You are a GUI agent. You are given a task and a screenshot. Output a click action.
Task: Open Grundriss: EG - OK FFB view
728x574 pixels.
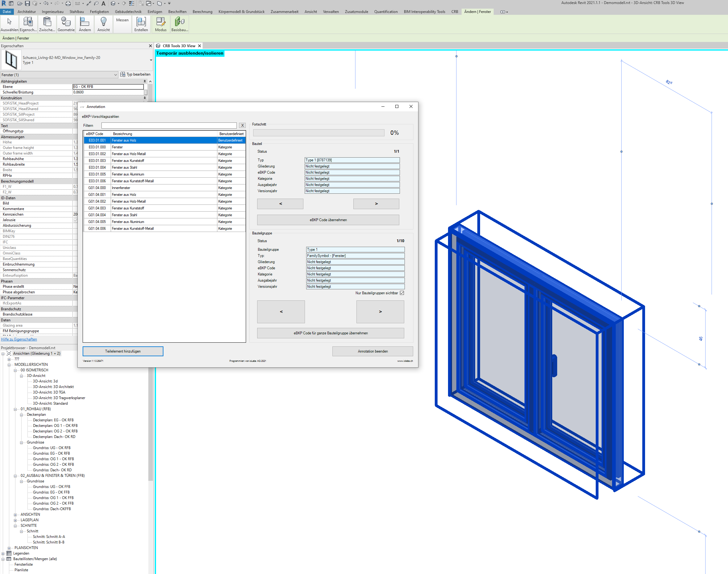[51, 492]
